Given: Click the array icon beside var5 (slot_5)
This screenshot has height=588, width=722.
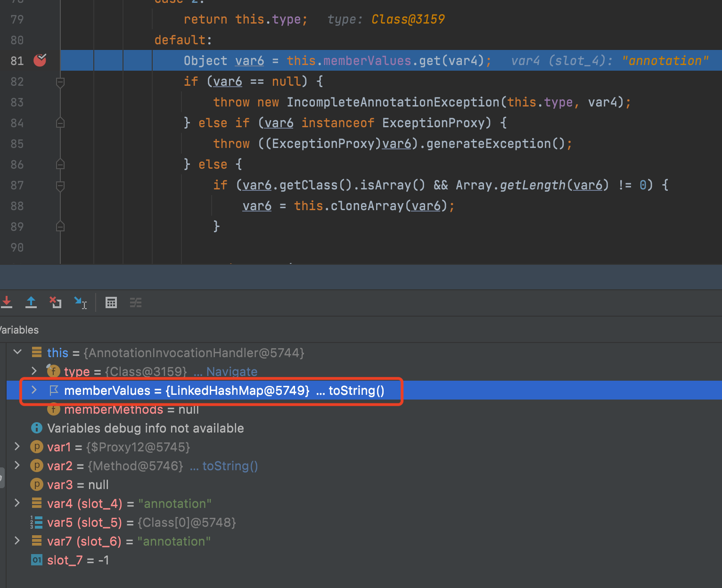Looking at the screenshot, I should tap(36, 522).
